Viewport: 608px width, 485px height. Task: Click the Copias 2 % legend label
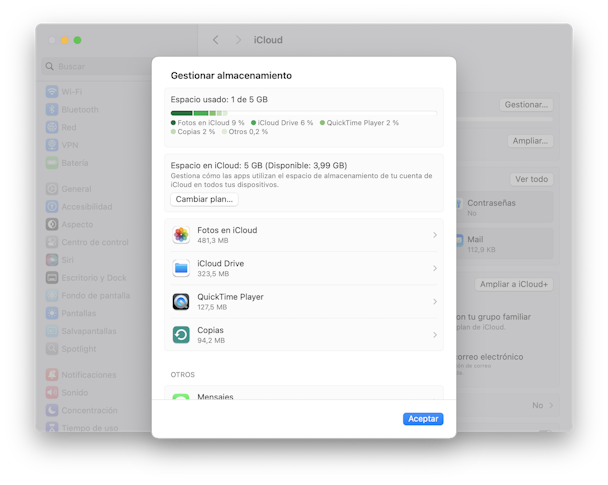[196, 132]
